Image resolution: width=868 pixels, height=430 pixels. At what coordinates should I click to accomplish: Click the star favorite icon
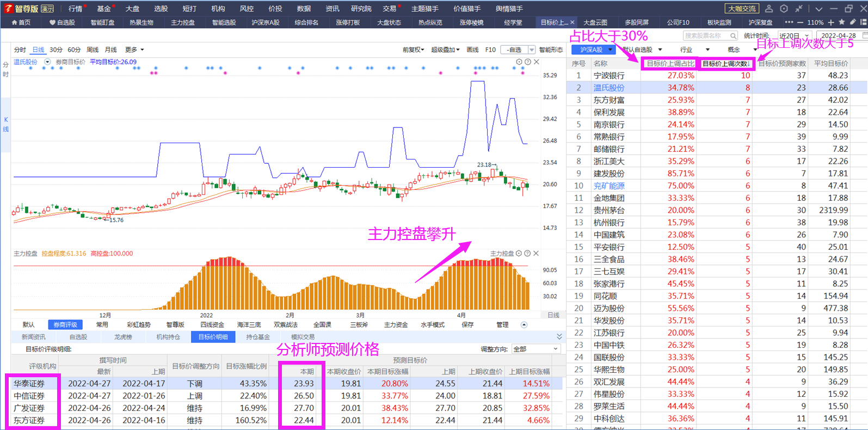pyautogui.click(x=842, y=22)
